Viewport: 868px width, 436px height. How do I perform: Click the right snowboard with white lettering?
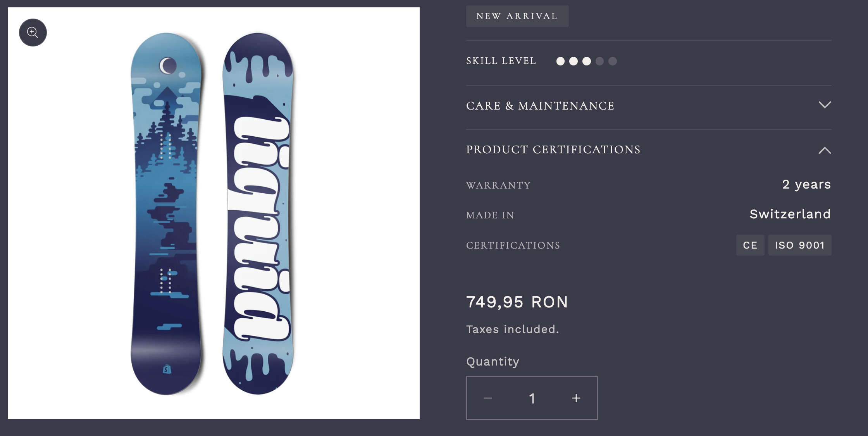click(x=258, y=213)
